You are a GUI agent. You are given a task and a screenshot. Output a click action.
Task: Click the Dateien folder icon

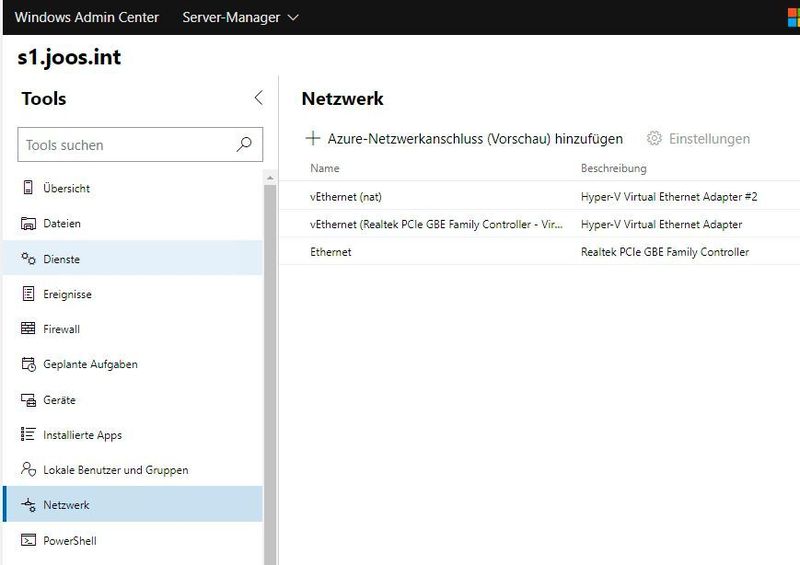point(28,223)
